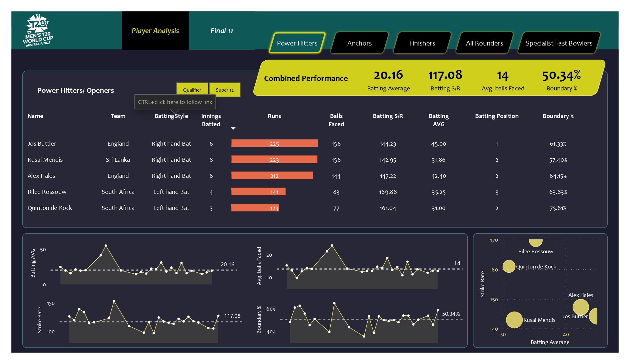Filter by Super 12 stage

(225, 90)
